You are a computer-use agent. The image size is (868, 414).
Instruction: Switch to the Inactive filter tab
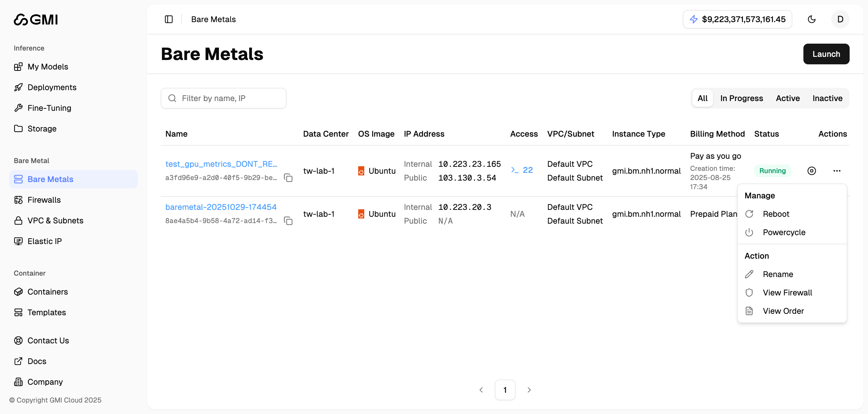pyautogui.click(x=827, y=98)
